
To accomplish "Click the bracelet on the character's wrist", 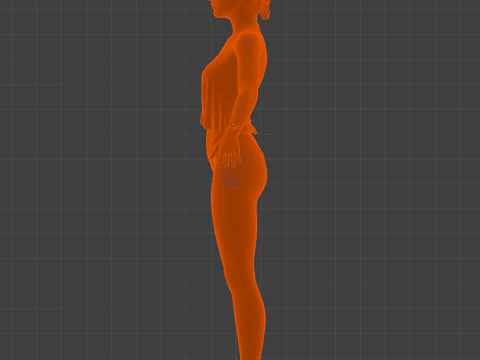I will pyautogui.click(x=234, y=125).
